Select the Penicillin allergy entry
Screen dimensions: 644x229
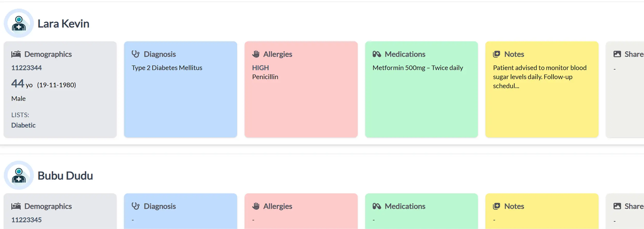[x=265, y=77]
